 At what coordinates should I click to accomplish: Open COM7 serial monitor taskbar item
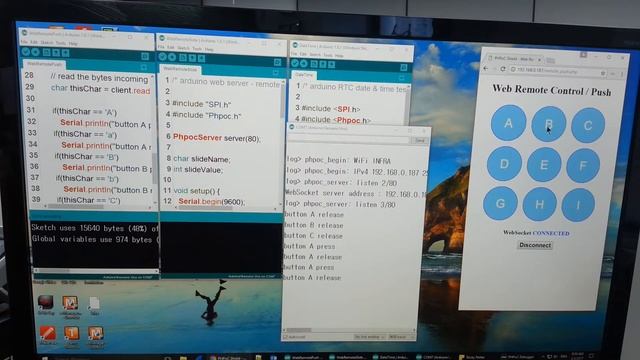pos(434,357)
